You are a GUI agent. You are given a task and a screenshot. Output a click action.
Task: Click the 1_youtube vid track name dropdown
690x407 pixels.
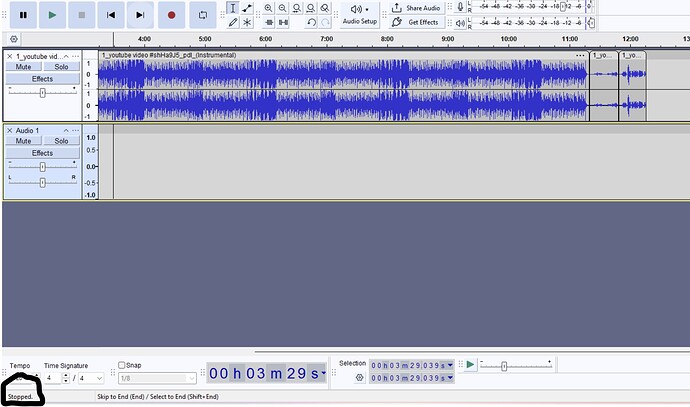(x=40, y=56)
